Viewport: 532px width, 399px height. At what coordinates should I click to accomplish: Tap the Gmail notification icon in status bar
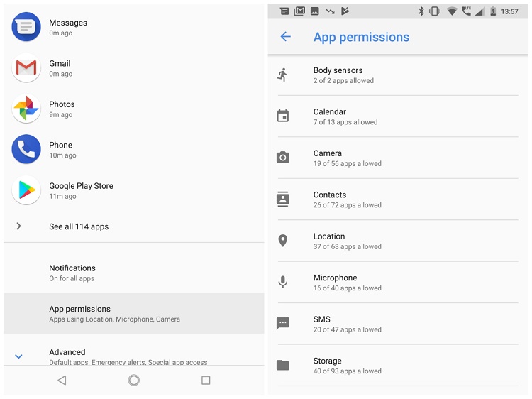(299, 11)
